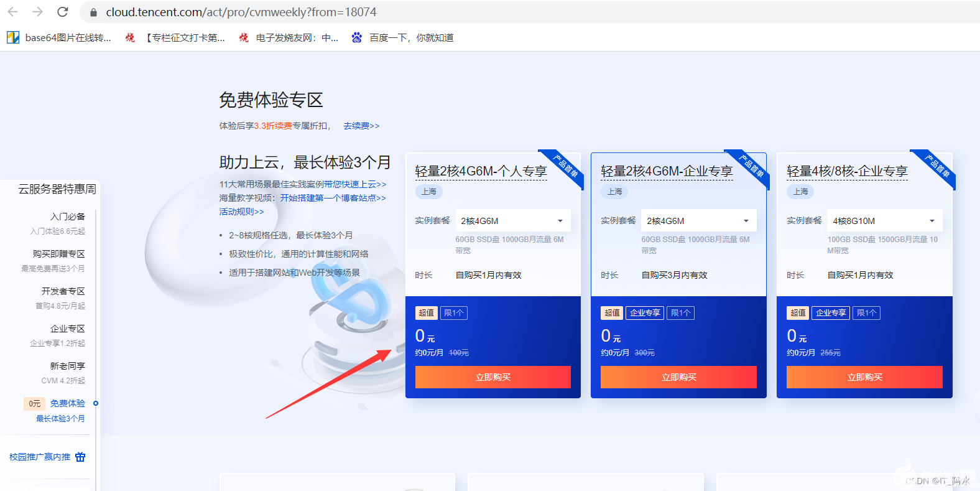Reload the page with the refresh icon
The image size is (980, 491).
tap(62, 12)
